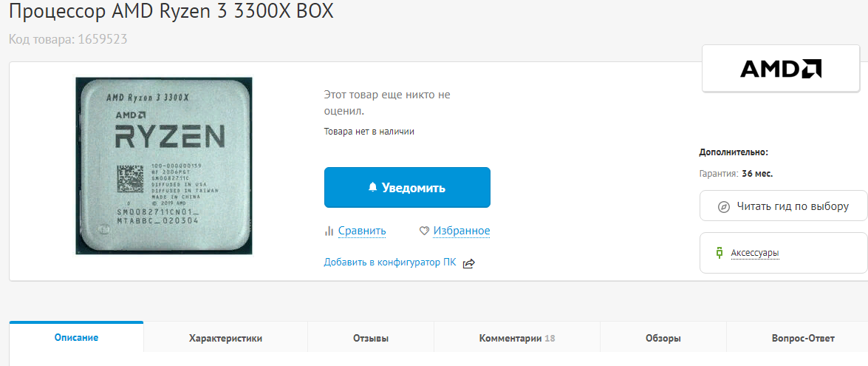Click the green accessories plug icon
868x366 pixels.
(x=719, y=253)
